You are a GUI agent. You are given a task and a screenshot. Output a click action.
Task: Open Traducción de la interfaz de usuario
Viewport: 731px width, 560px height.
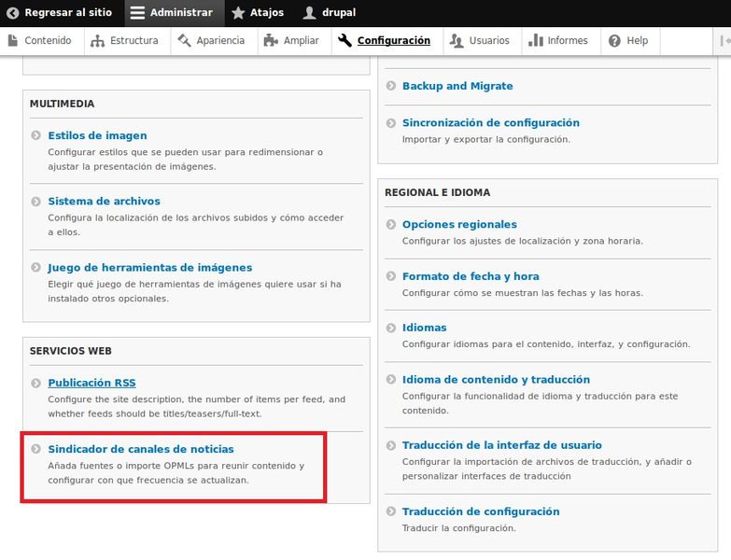502,445
